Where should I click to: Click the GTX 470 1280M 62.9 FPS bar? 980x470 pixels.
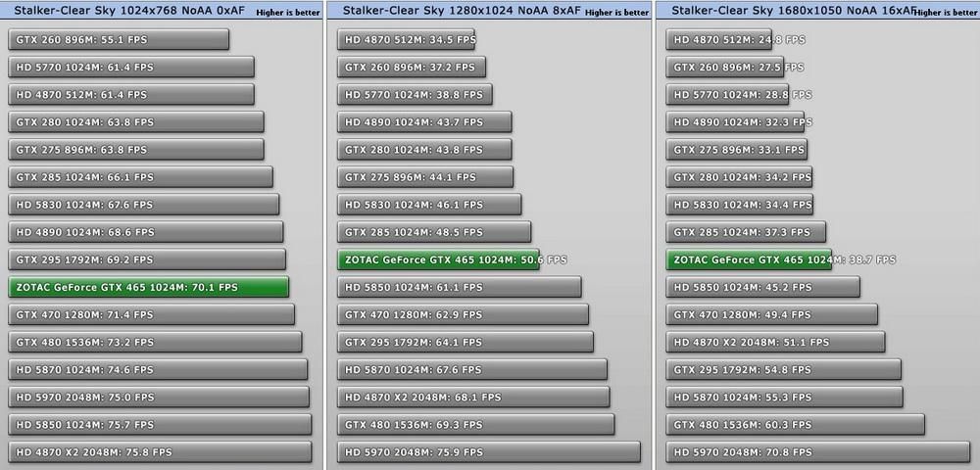coord(464,314)
